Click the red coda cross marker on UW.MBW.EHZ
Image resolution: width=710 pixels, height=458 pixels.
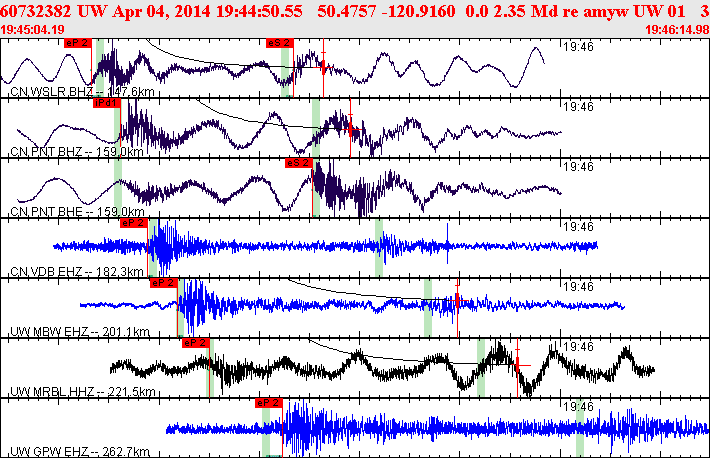[x=457, y=300]
